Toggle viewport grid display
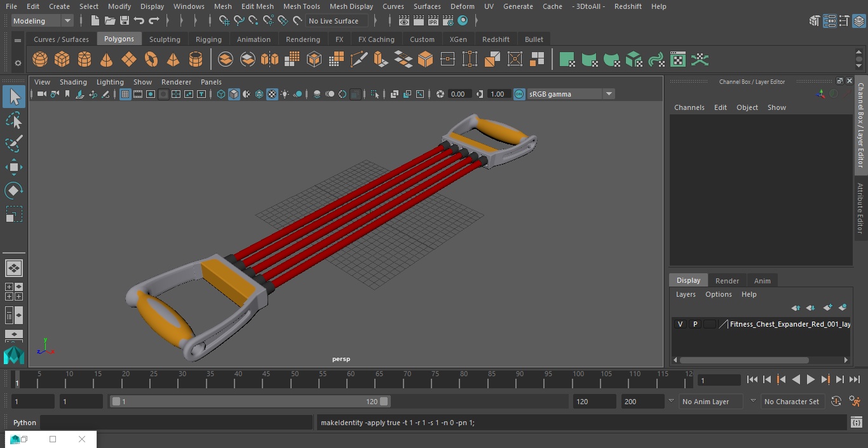Viewport: 868px width, 448px height. click(x=125, y=94)
